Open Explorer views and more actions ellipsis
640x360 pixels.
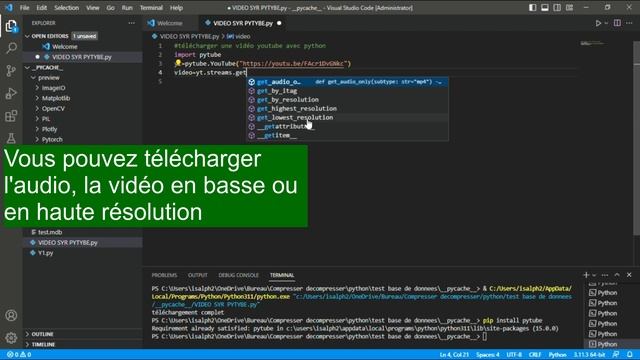(x=131, y=23)
